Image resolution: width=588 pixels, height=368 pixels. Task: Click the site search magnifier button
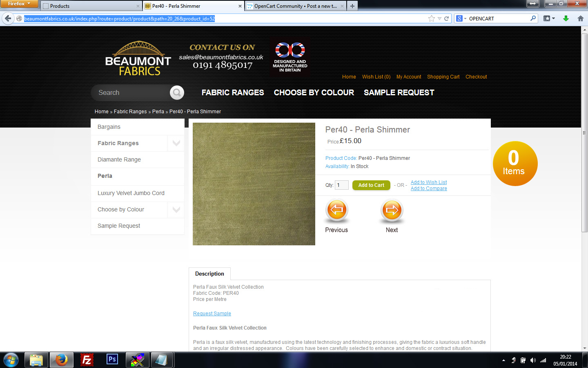pyautogui.click(x=177, y=93)
